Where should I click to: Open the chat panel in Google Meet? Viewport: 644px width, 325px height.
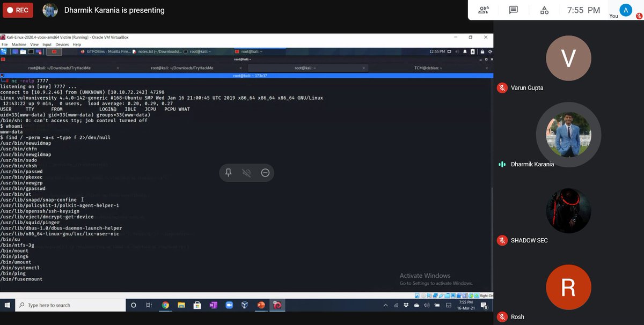[513, 10]
